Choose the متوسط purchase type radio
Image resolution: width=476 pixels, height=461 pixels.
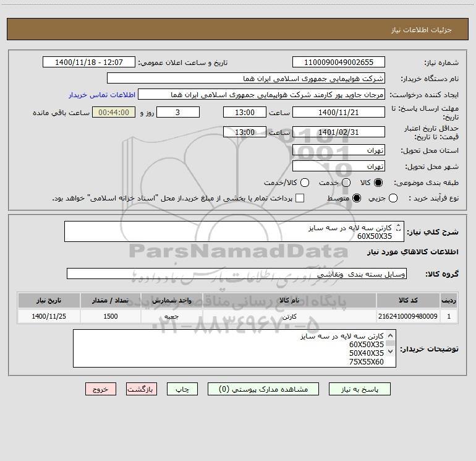pyautogui.click(x=357, y=198)
